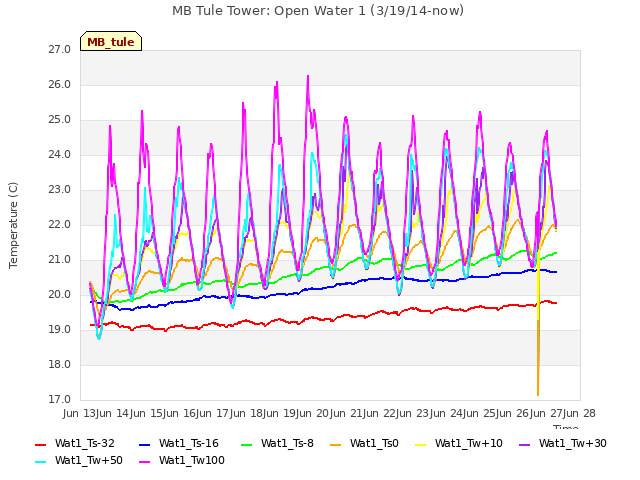Select the Wat1_Ts-32 legend label
This screenshot has width=640, height=480.
click(x=85, y=443)
